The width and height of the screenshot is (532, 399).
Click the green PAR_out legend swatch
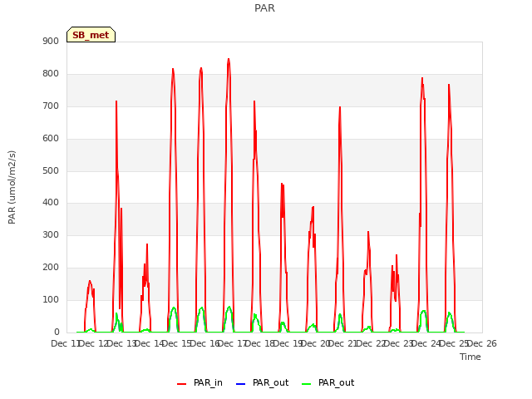click(x=307, y=384)
